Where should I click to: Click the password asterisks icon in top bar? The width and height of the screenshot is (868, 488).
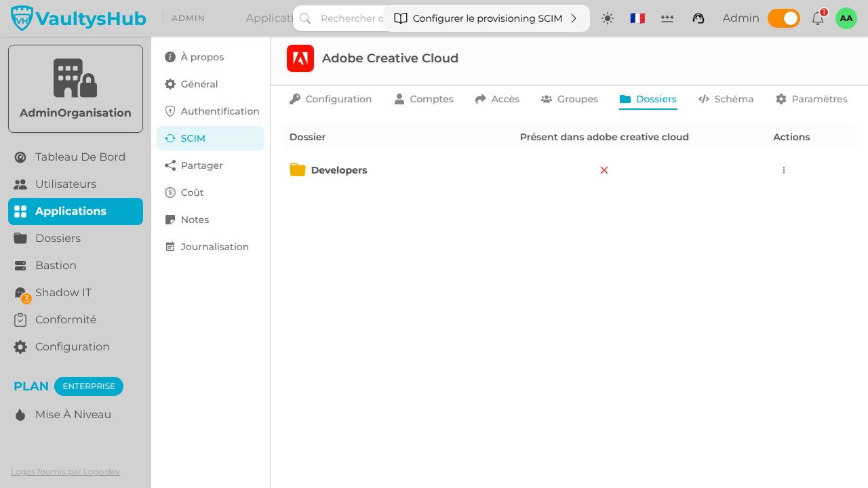click(x=667, y=18)
